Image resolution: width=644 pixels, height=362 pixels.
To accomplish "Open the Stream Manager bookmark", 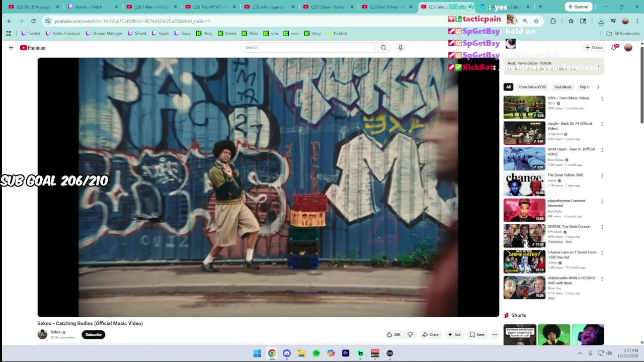I will click(104, 33).
